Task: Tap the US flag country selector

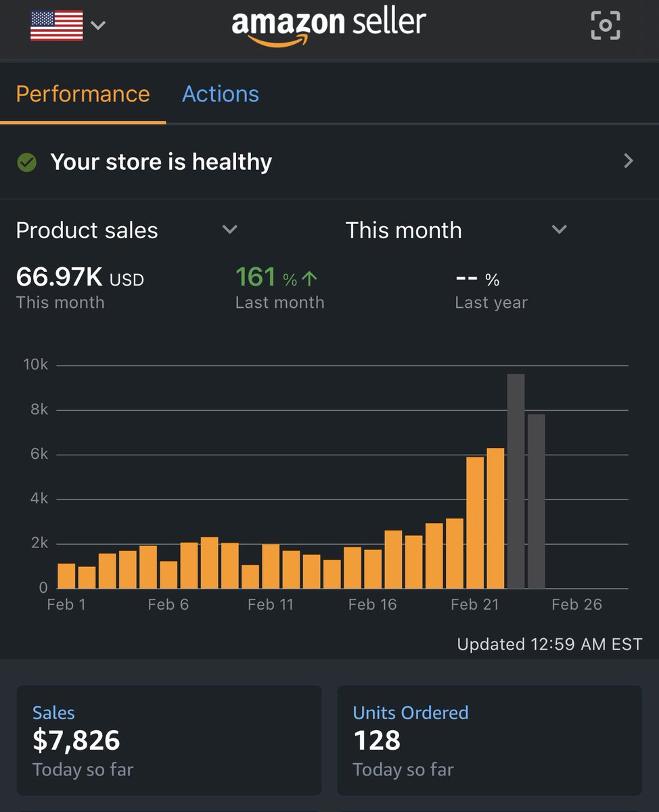Action: click(57, 25)
